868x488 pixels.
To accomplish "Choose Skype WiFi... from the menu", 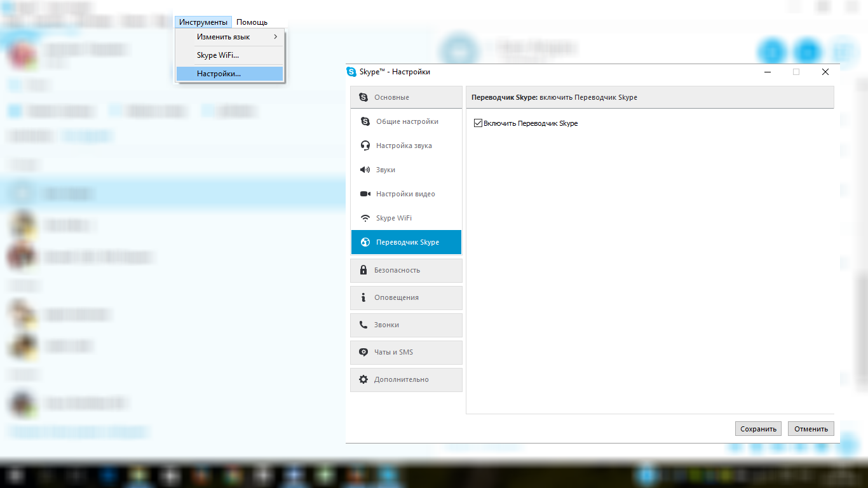I will coord(229,55).
